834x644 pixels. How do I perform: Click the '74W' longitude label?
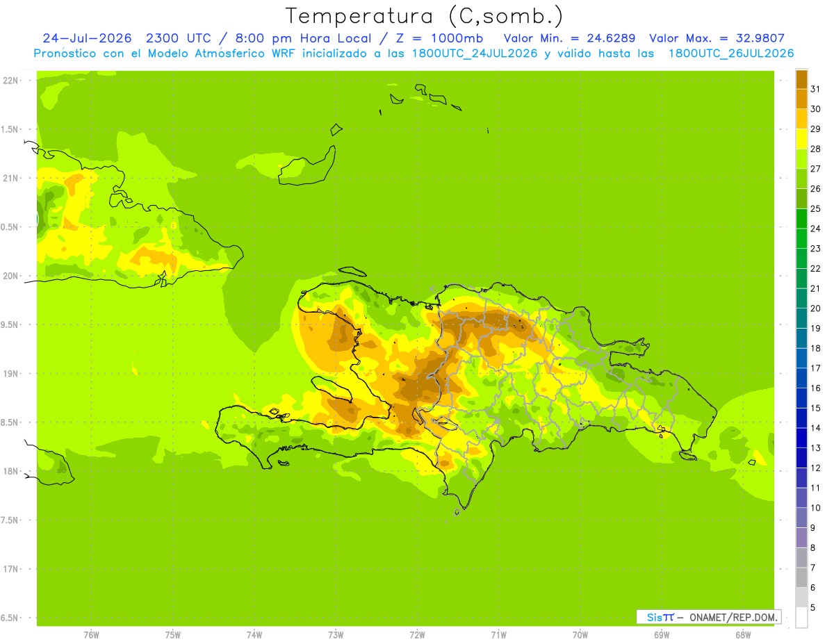pyautogui.click(x=254, y=635)
